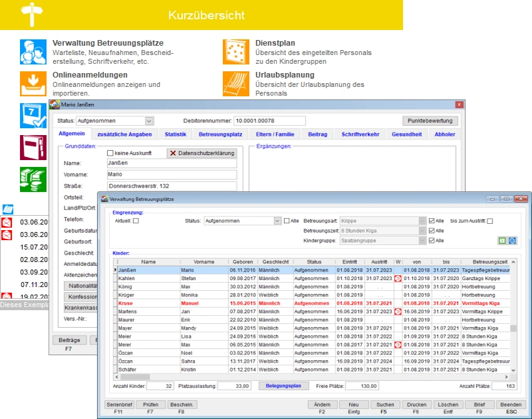This screenshot has width=532, height=419.
Task: Toggle the 'Aktuell' checkbox
Action: 136,221
